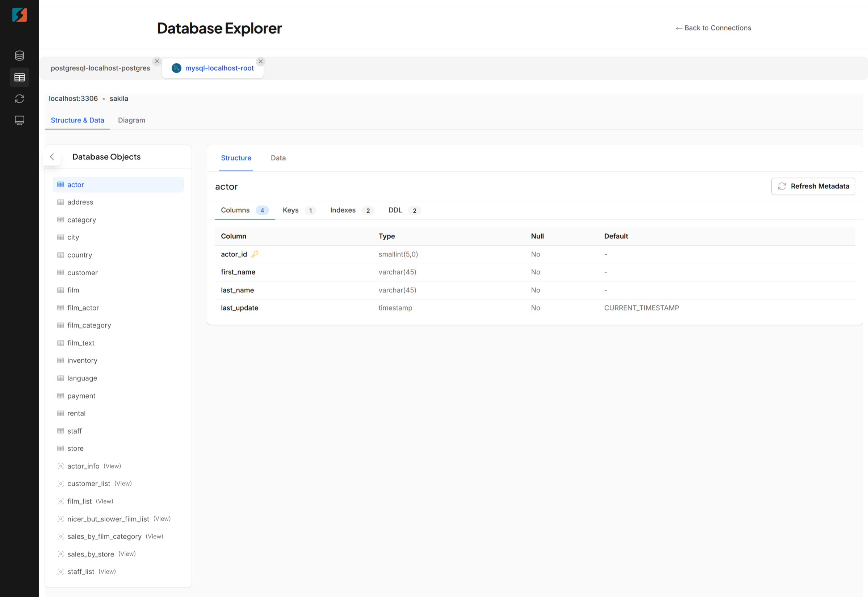Select the sync/refresh icon in the sidebar

coord(20,99)
